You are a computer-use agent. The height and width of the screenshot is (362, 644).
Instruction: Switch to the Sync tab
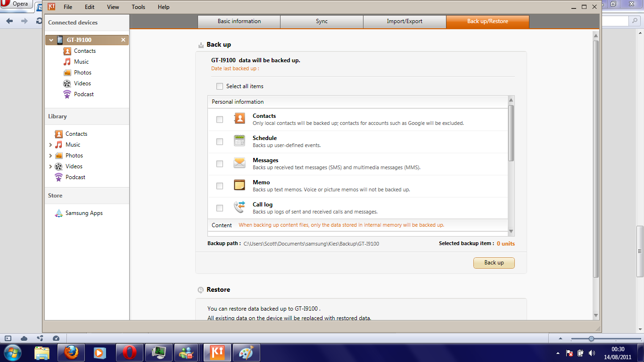click(322, 22)
